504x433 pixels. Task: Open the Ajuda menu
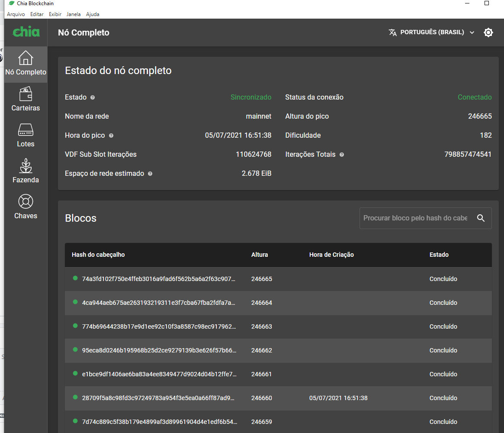pos(93,14)
